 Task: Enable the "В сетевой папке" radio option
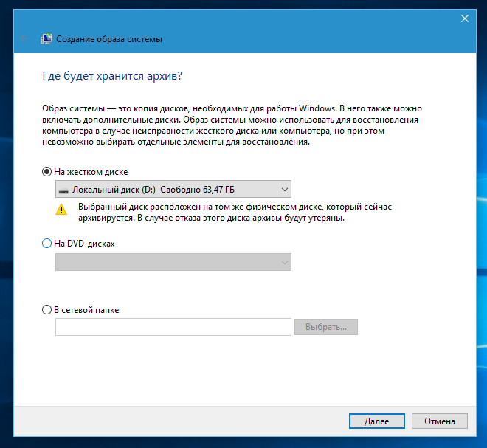47,310
